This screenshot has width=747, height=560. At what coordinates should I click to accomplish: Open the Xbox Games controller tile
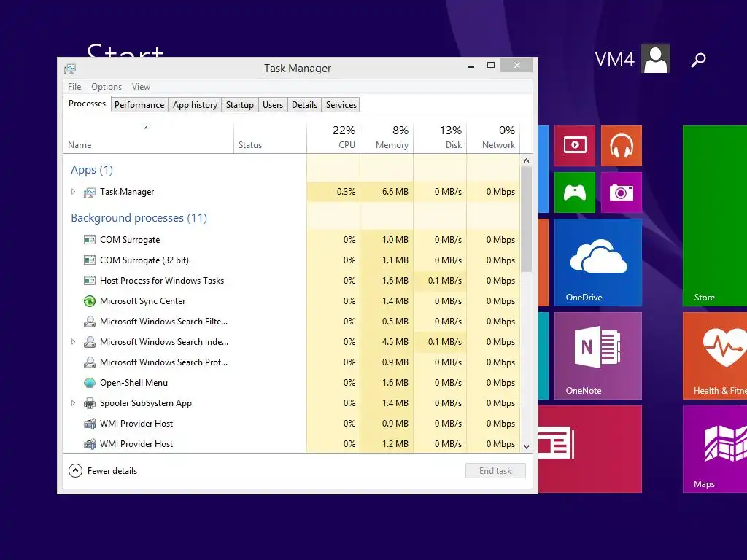(x=575, y=192)
